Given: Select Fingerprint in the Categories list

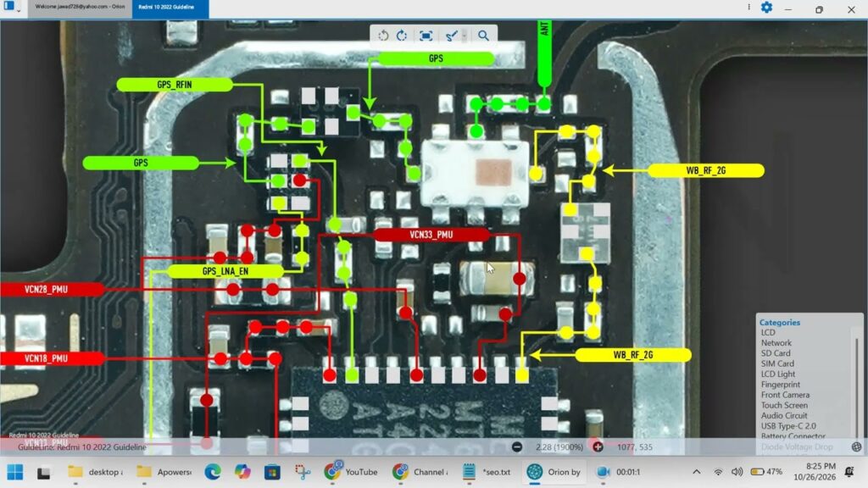Looking at the screenshot, I should tap(781, 385).
